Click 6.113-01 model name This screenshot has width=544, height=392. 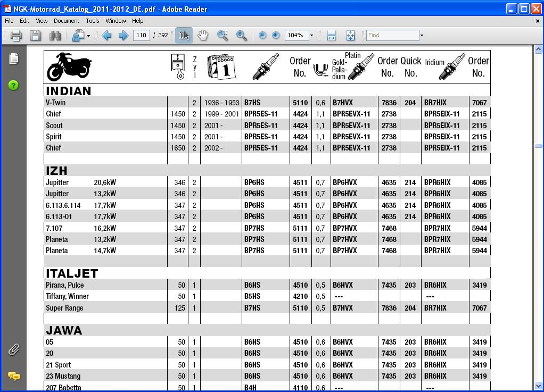[59, 216]
